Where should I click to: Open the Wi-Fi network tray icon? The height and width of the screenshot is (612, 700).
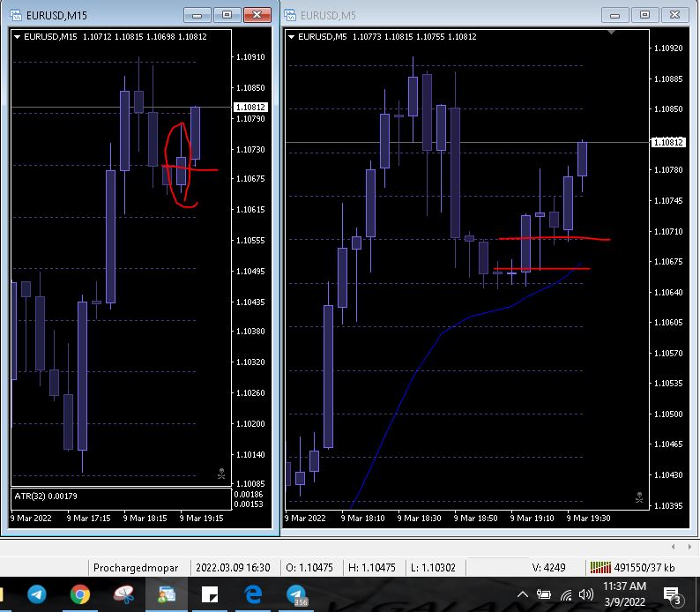coord(566,595)
